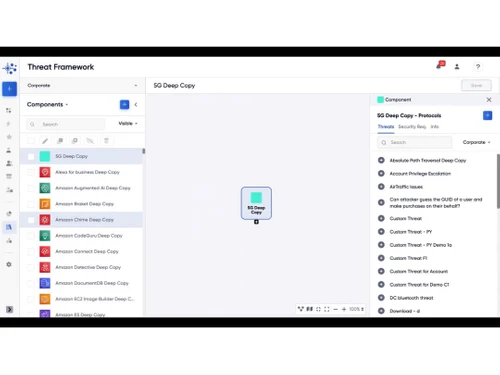
Task: Click the plus icon next to Custom Threat FI
Action: 381,258
